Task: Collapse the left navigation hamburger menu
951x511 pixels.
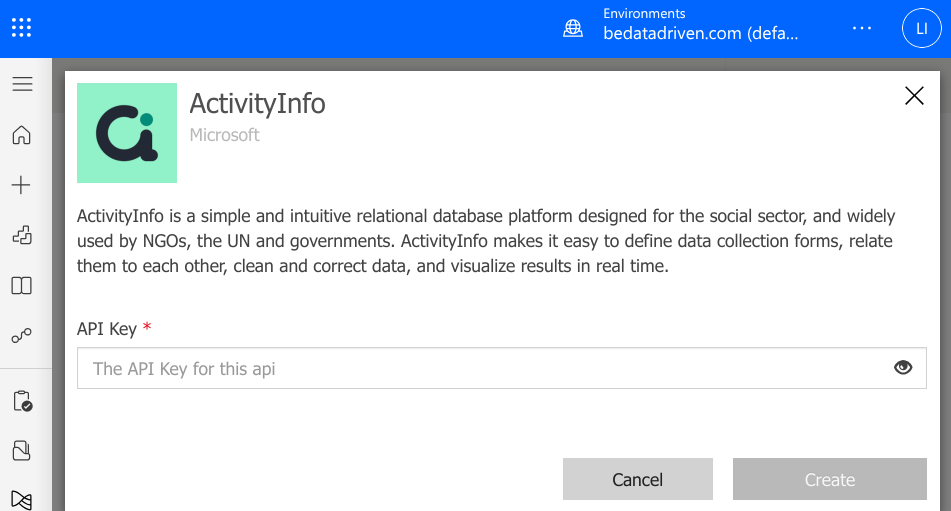Action: [x=22, y=84]
